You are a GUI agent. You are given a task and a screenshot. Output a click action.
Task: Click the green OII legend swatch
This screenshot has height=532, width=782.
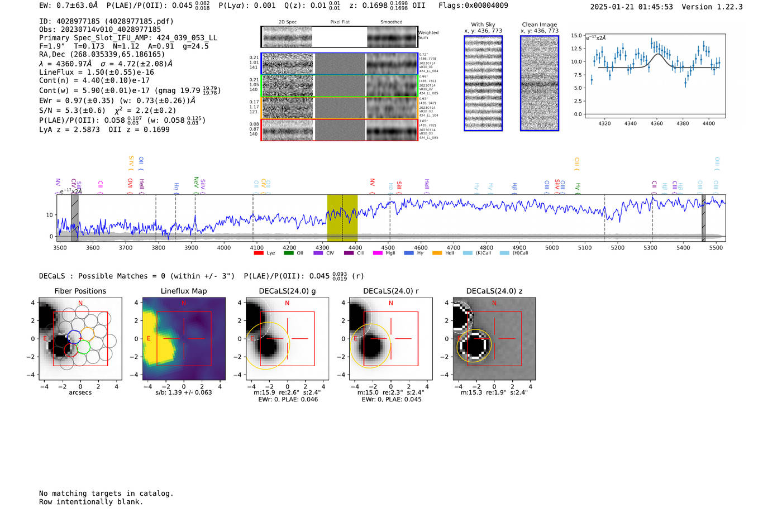pyautogui.click(x=288, y=253)
